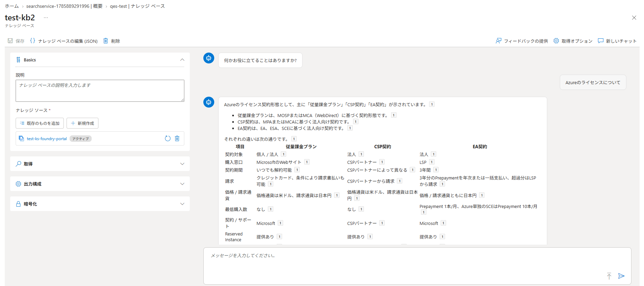The width and height of the screenshot is (644, 286).
Task: Open citation next to 3年間 cell
Action: [x=436, y=170]
